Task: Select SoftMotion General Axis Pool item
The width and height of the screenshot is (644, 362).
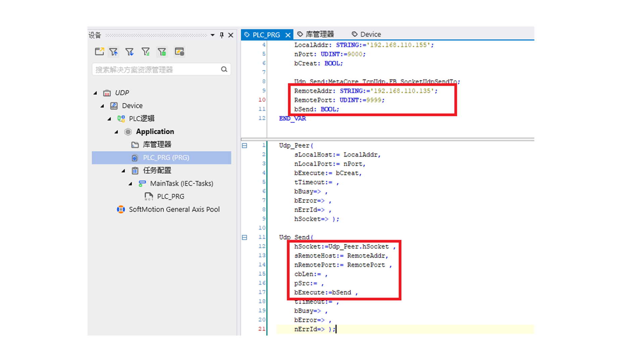Action: point(174,209)
